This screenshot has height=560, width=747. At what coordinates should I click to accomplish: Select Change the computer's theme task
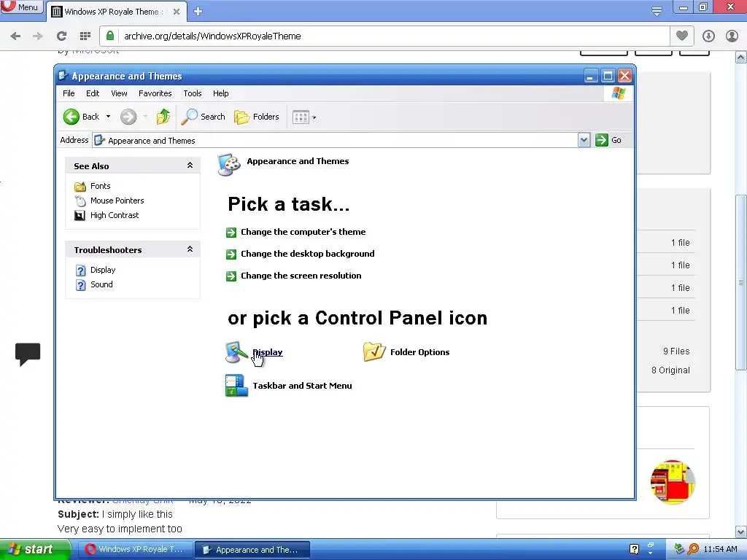click(x=303, y=232)
